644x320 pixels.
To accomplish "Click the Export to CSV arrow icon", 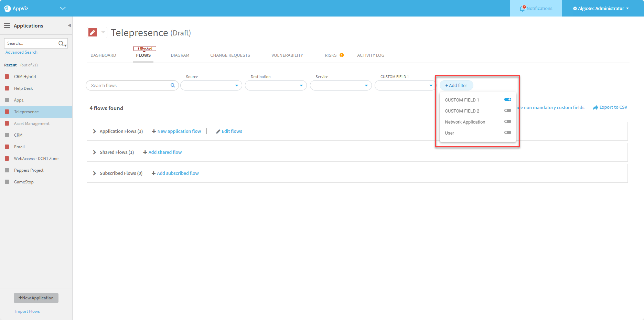I will click(595, 108).
